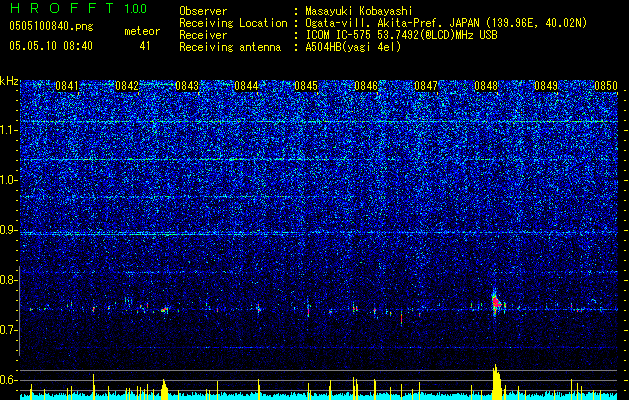Click the Receiving antenna label
Screen dimensions: 629x400
tap(230, 47)
